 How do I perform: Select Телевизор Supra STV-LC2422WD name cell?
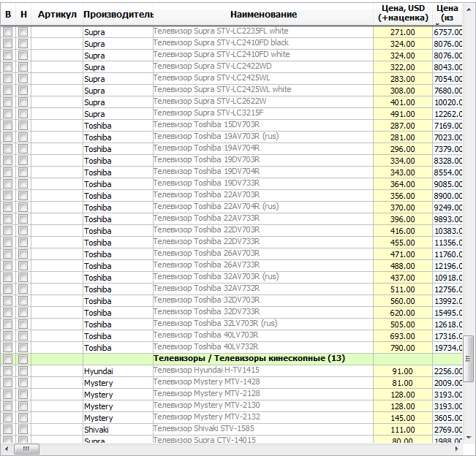263,67
